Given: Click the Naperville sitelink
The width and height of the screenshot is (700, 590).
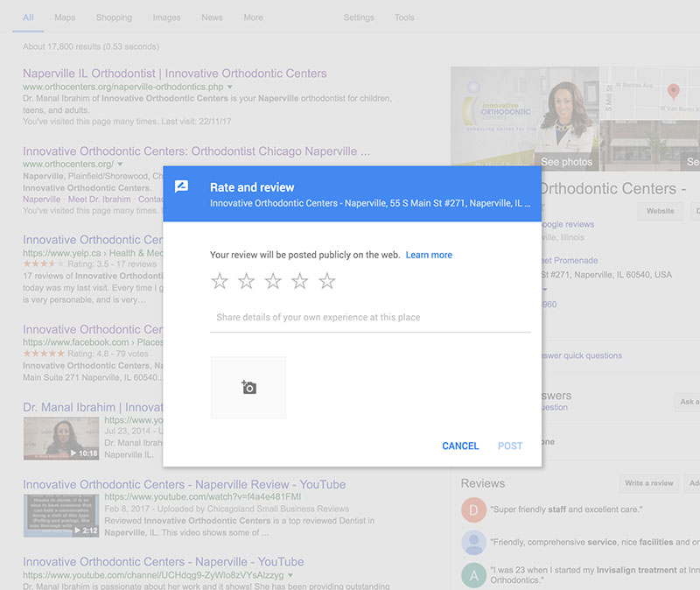Looking at the screenshot, I should coord(41,200).
